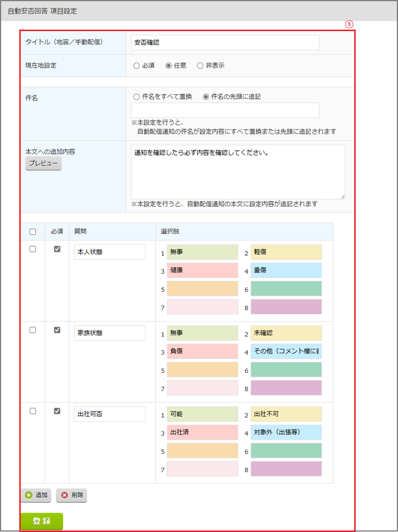This screenshot has width=398, height=532.
Task: Select the 必須 radio for 現在地設定
Action: coord(136,66)
